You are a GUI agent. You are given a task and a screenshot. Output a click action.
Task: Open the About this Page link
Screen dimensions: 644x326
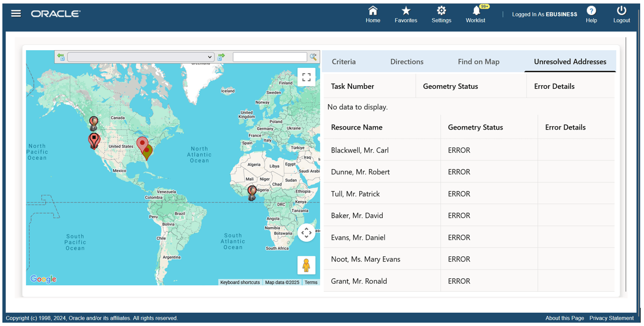[565, 318]
